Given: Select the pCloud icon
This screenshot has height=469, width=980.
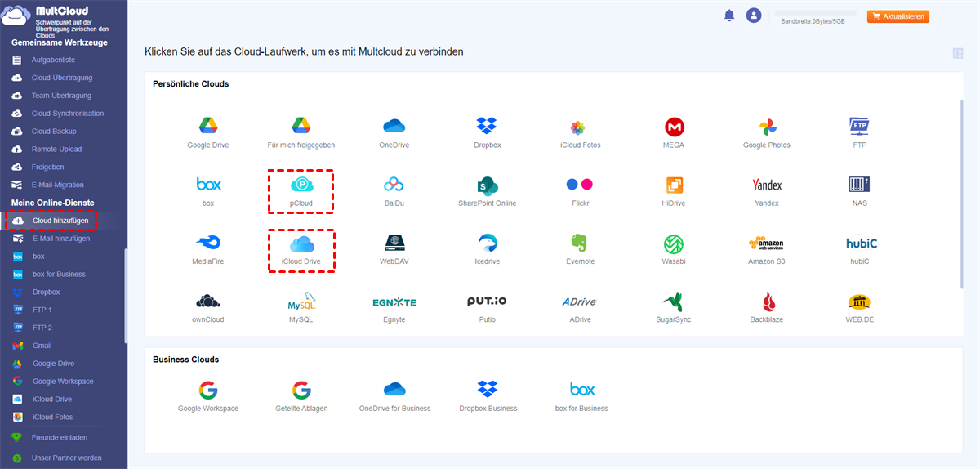Looking at the screenshot, I should [x=301, y=191].
